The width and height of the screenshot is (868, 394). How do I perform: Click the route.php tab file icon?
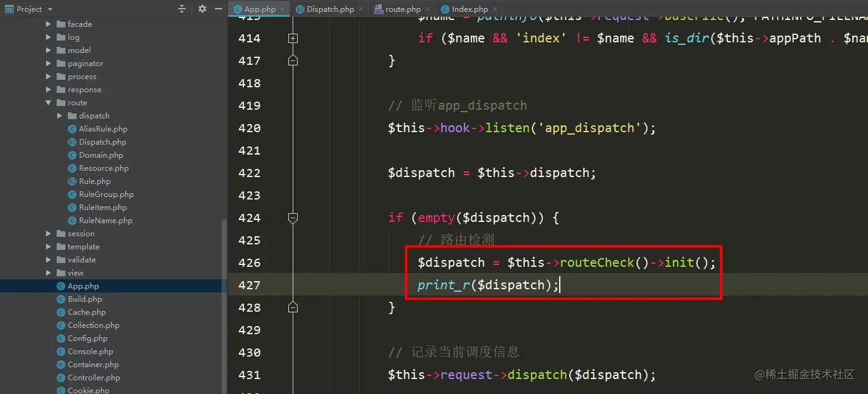[x=379, y=9]
